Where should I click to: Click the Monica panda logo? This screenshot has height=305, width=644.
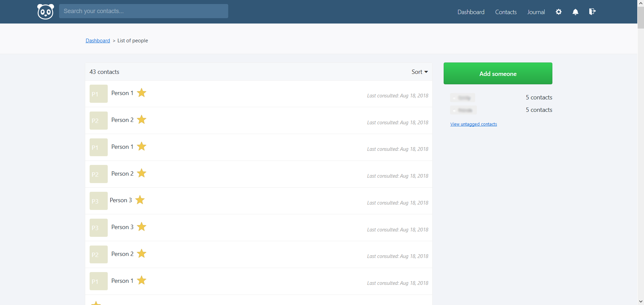(x=46, y=12)
